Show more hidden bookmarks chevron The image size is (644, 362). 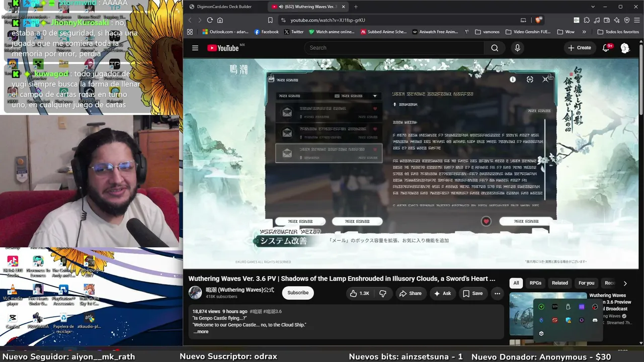(x=584, y=32)
